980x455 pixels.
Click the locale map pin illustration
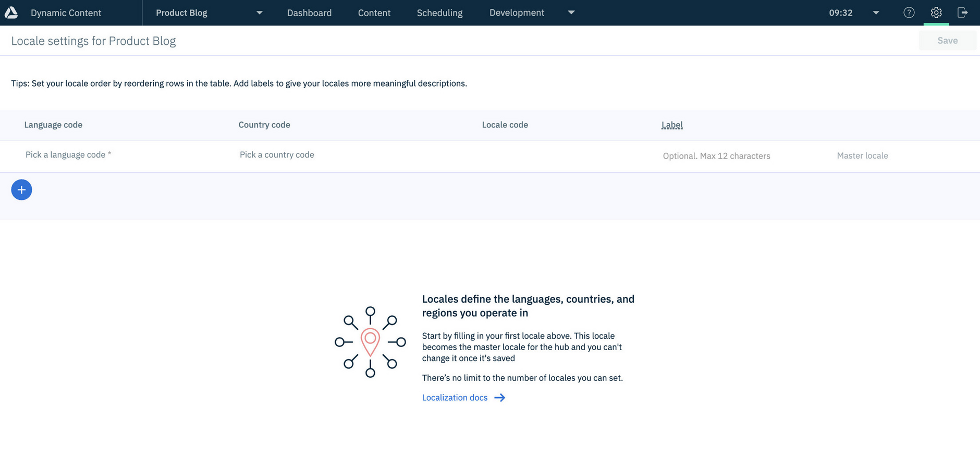click(370, 342)
